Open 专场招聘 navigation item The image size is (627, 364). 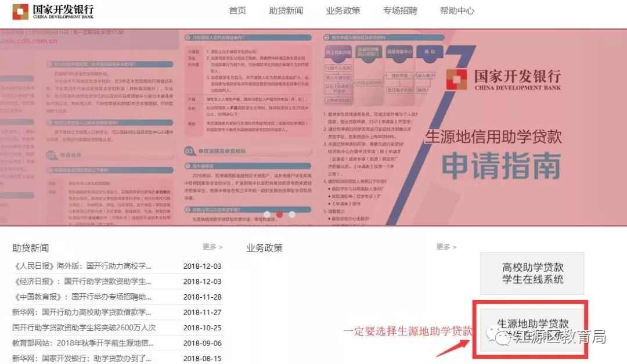400,11
